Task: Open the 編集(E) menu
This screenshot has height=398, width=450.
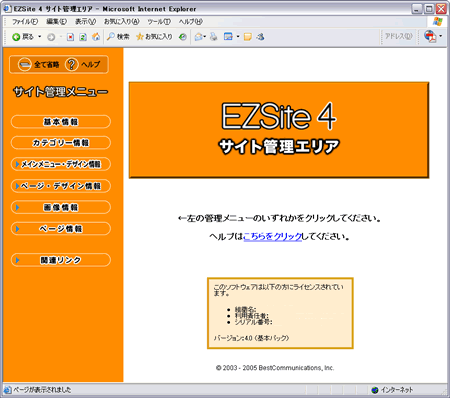Action: (56, 22)
